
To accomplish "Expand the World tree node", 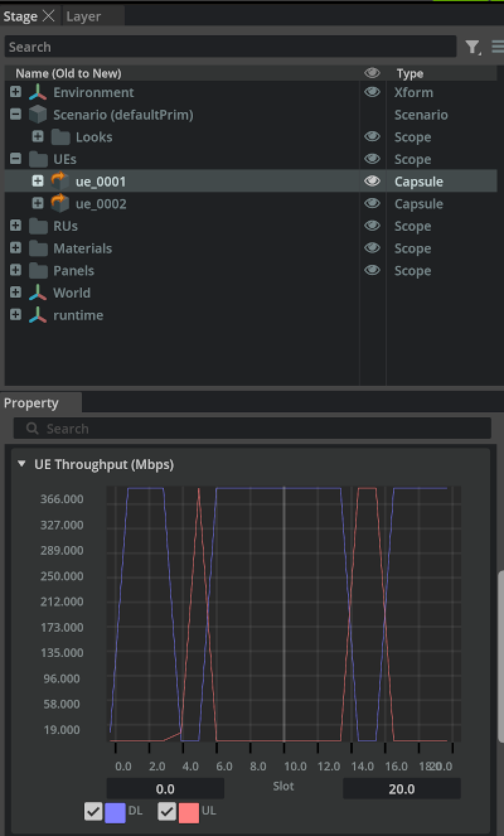I will point(16,293).
